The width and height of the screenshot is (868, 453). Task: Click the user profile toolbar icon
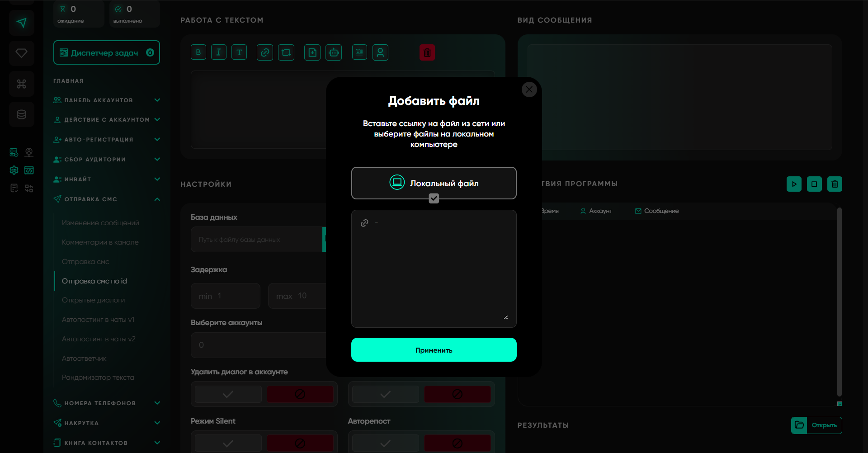click(x=380, y=52)
